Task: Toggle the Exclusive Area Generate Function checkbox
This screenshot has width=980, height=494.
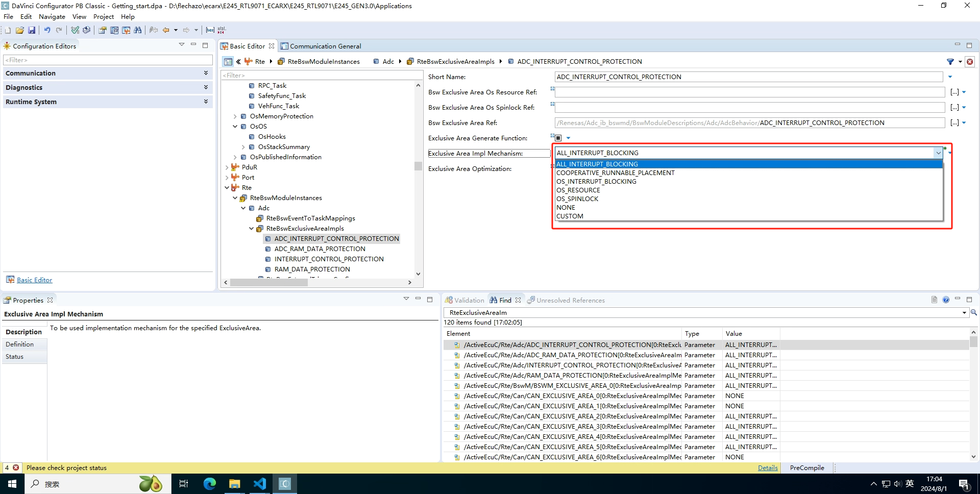Action: pyautogui.click(x=558, y=138)
